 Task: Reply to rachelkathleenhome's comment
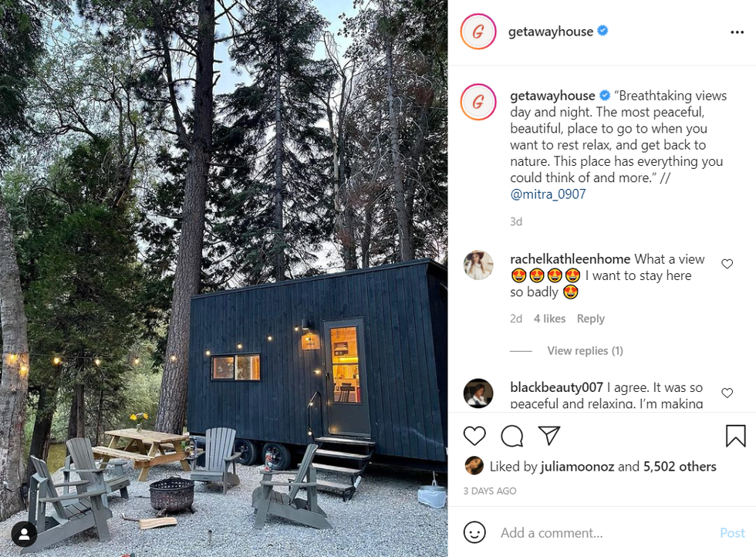[591, 319]
